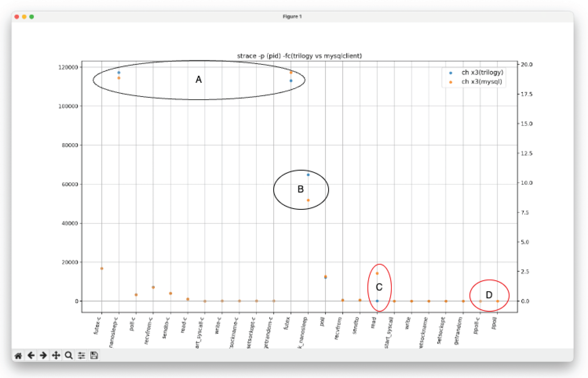
Task: Save the figure with the floppy disk icon
Action: click(x=94, y=355)
